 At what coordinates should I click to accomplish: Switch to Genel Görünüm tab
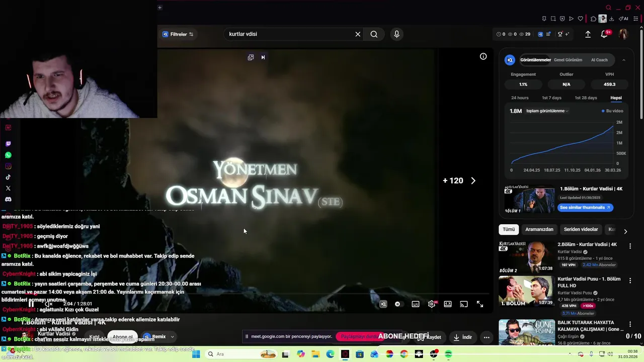point(568,60)
